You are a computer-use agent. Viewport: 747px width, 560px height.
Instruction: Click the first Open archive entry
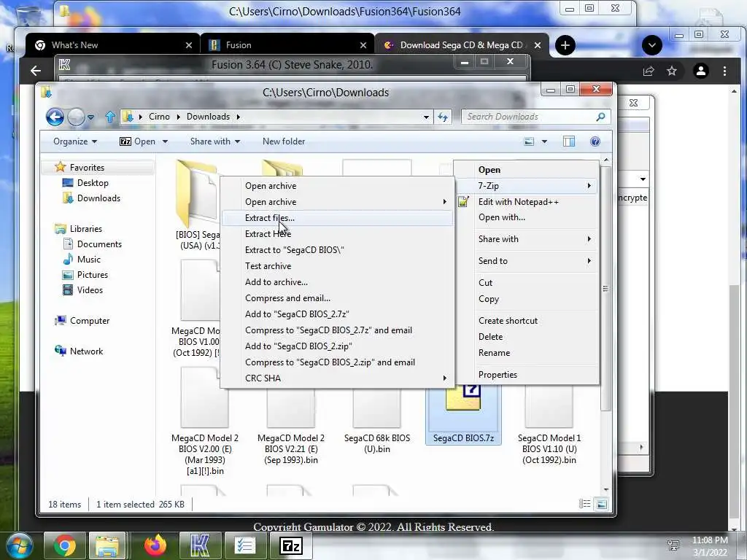click(x=337, y=186)
